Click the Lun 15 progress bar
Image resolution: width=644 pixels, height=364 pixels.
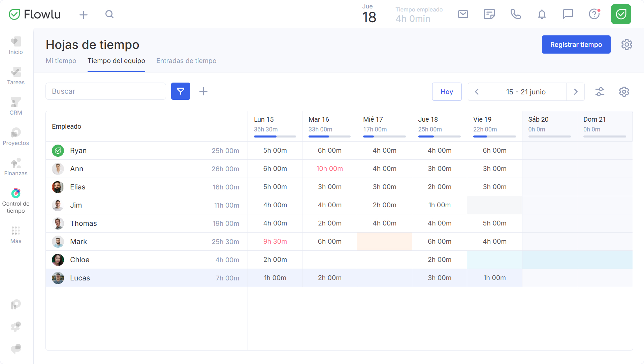coord(275,136)
